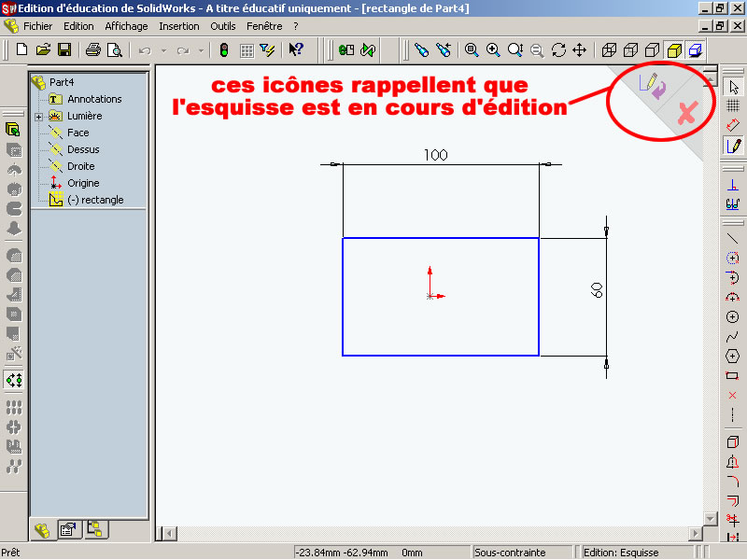The image size is (747, 560).
Task: Switch to Hidden Lines Removed display
Action: coord(652,49)
